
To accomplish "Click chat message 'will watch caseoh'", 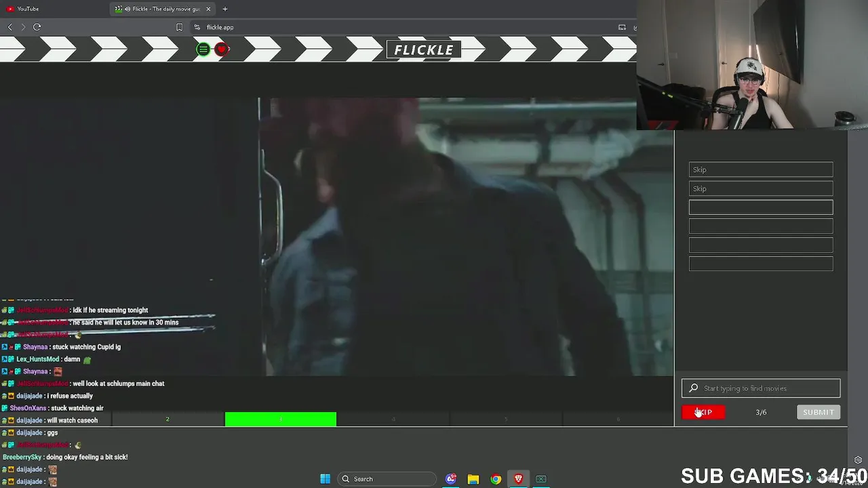I will click(x=73, y=420).
